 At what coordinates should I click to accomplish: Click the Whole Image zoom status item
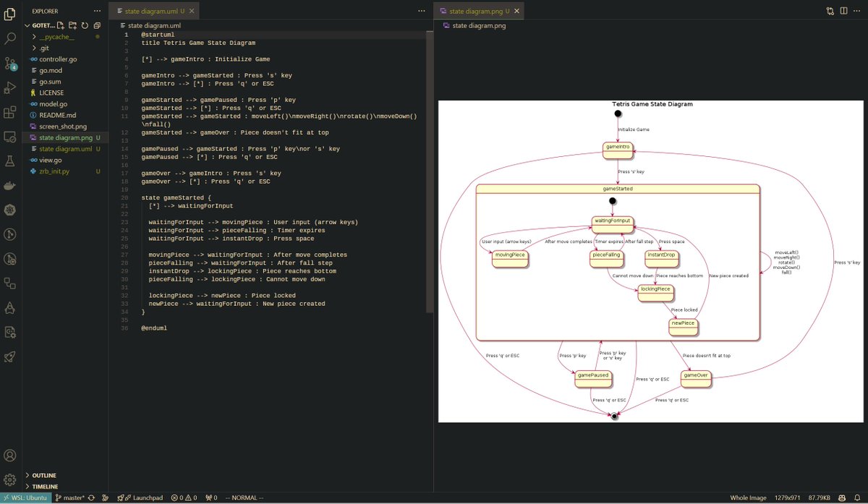[x=749, y=497]
